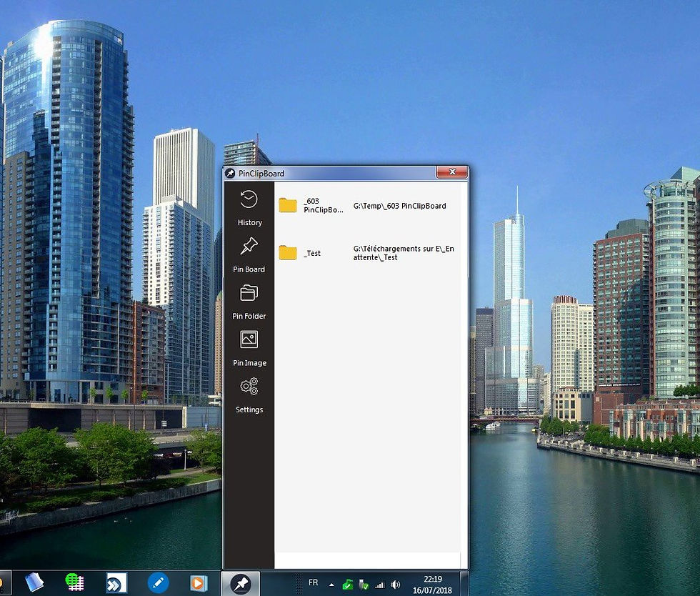
Task: Click the network signal bars icon
Action: 379,585
